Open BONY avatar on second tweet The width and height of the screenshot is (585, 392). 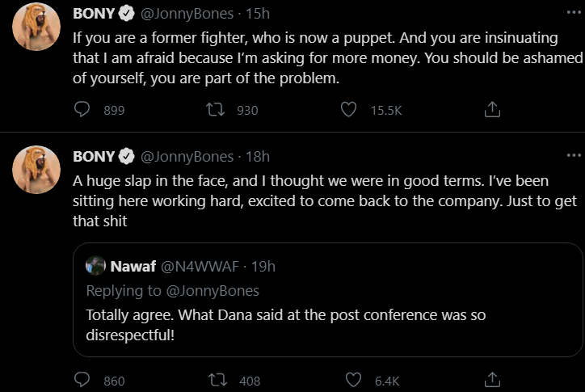pos(36,170)
